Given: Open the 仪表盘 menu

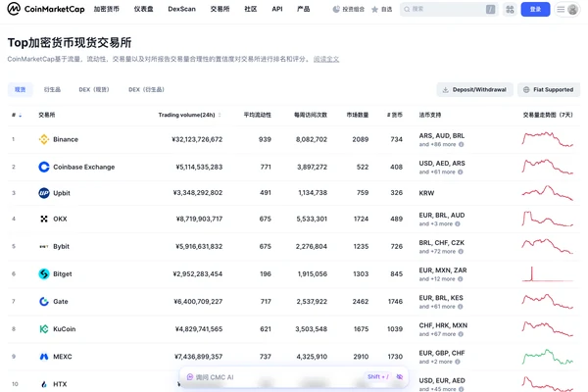Looking at the screenshot, I should (144, 9).
